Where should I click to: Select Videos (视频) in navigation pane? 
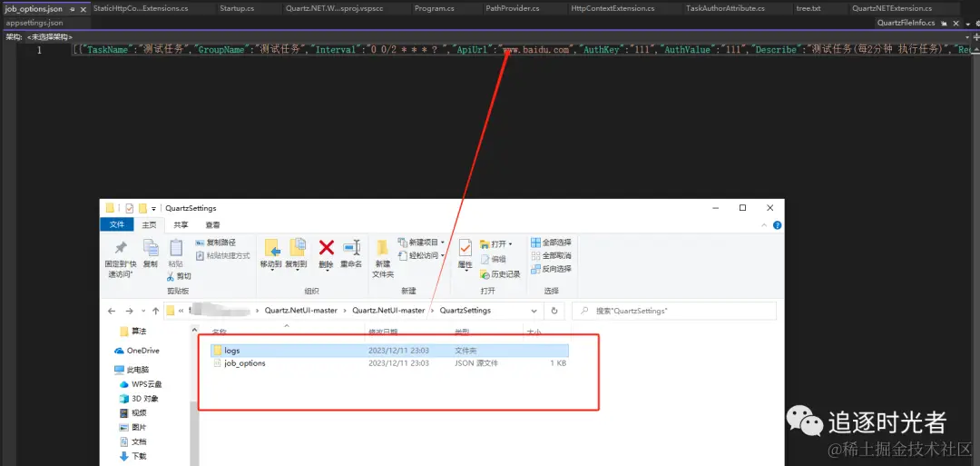coord(133,412)
